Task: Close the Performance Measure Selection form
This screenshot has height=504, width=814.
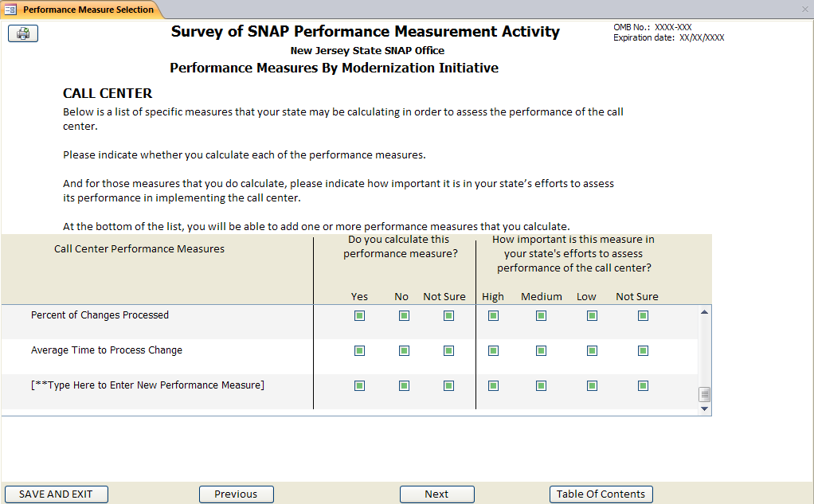Action: (804, 10)
